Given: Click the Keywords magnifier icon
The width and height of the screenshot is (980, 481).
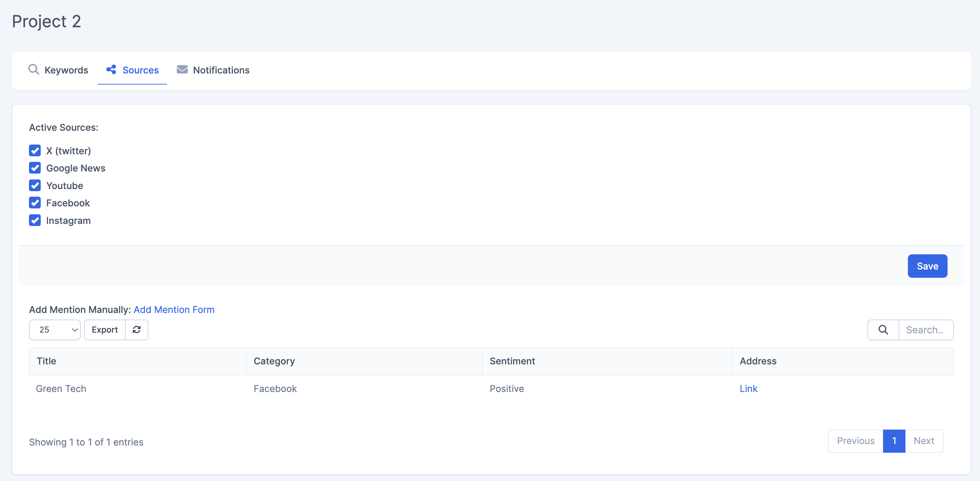Looking at the screenshot, I should 33,70.
